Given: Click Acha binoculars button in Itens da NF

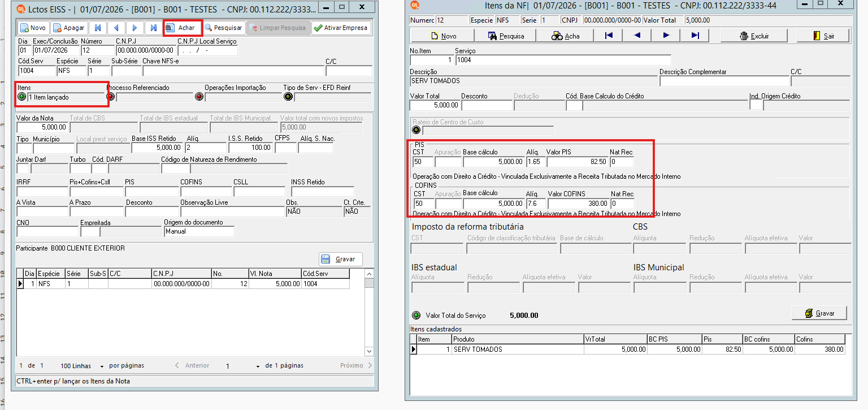Looking at the screenshot, I should [x=565, y=36].
